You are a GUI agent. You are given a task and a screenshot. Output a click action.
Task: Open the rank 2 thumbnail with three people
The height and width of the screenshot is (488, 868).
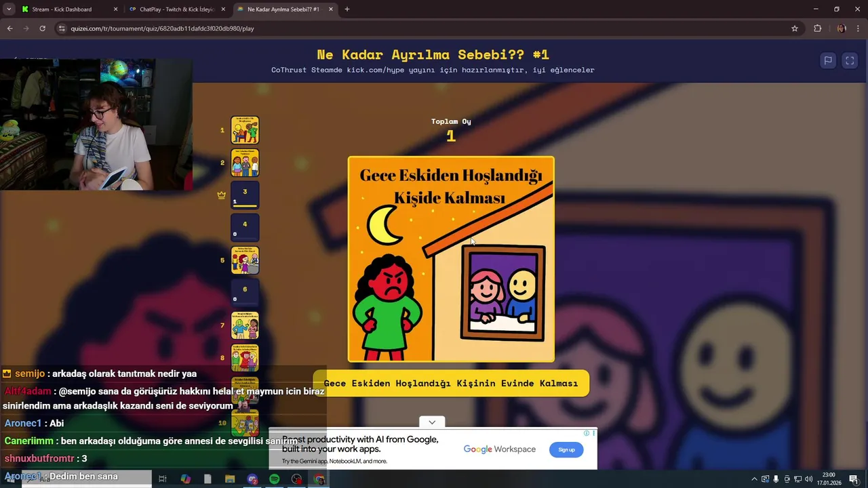pyautogui.click(x=245, y=163)
